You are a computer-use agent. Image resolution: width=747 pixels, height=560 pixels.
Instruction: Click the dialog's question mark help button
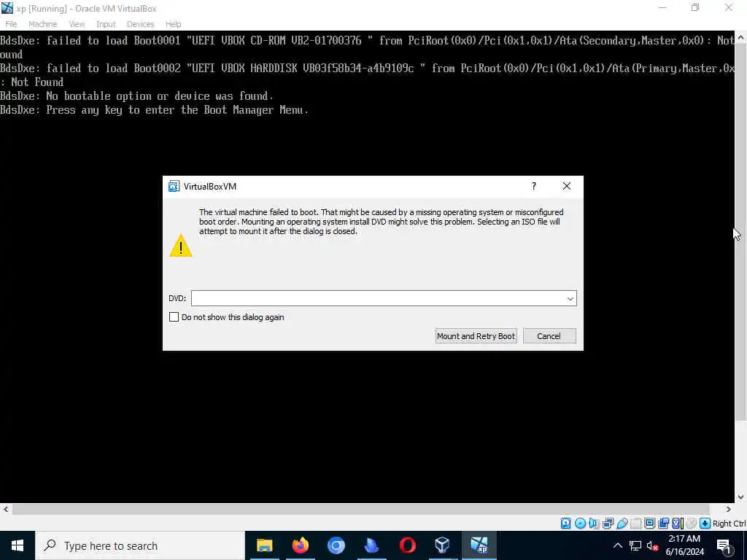[533, 186]
